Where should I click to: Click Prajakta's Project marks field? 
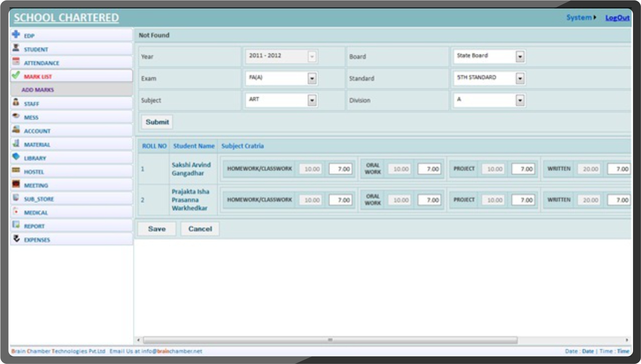click(x=523, y=200)
